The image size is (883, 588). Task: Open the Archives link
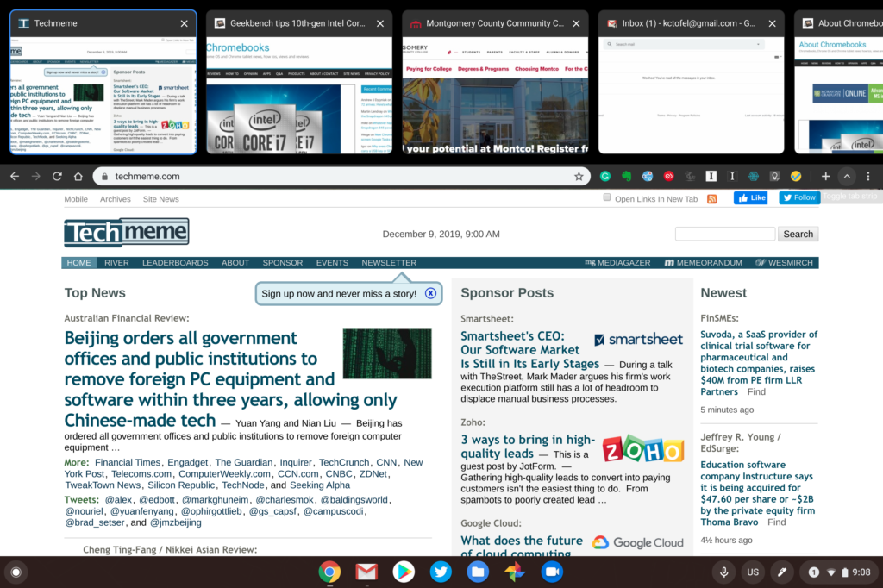pos(116,199)
